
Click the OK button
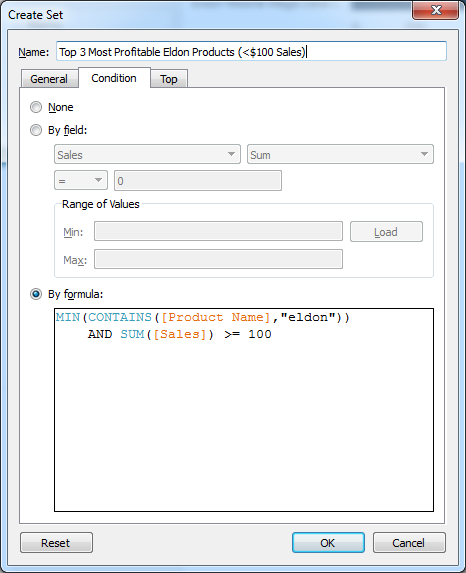[x=328, y=543]
